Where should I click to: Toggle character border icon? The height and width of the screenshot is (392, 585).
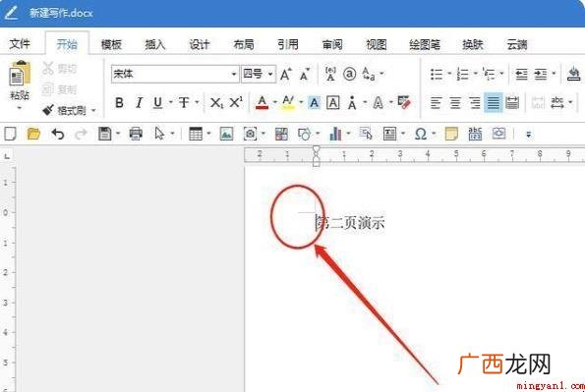pos(332,102)
